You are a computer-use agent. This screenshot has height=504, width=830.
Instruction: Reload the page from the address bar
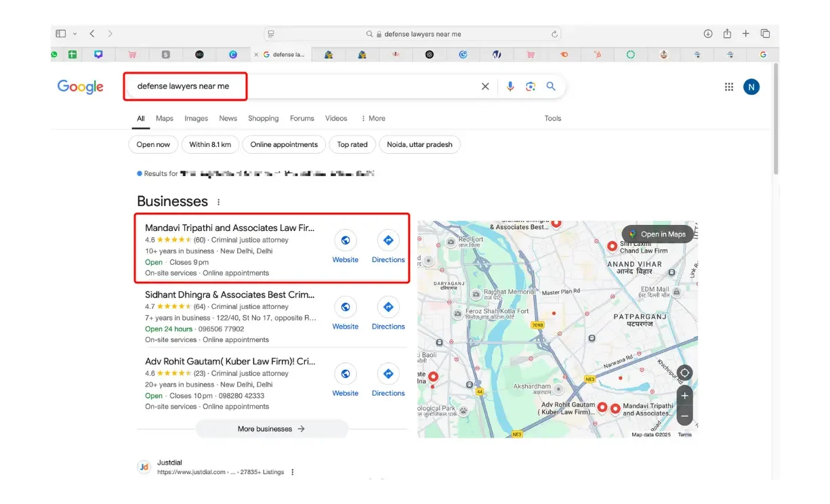pos(554,34)
